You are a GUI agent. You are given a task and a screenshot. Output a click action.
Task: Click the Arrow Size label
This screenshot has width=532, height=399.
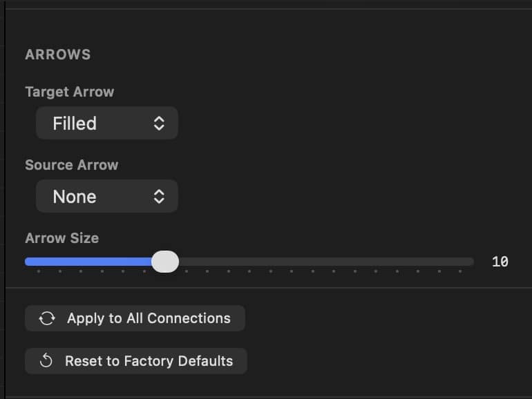click(x=61, y=238)
